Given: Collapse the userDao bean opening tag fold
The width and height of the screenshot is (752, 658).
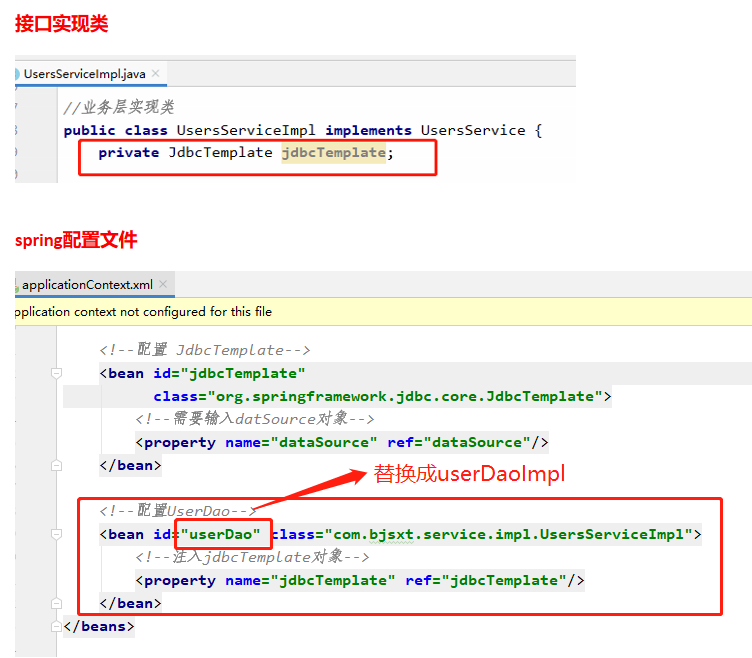Looking at the screenshot, I should point(57,534).
